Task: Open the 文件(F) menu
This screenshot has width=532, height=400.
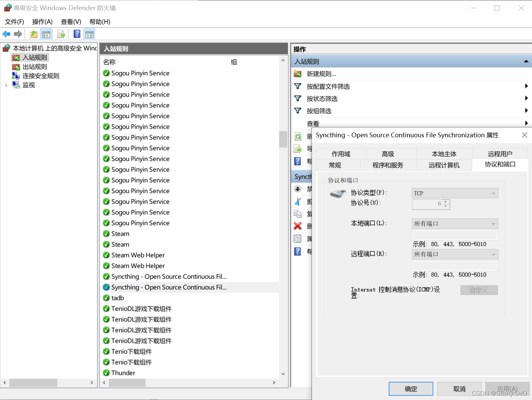Action: coord(14,22)
